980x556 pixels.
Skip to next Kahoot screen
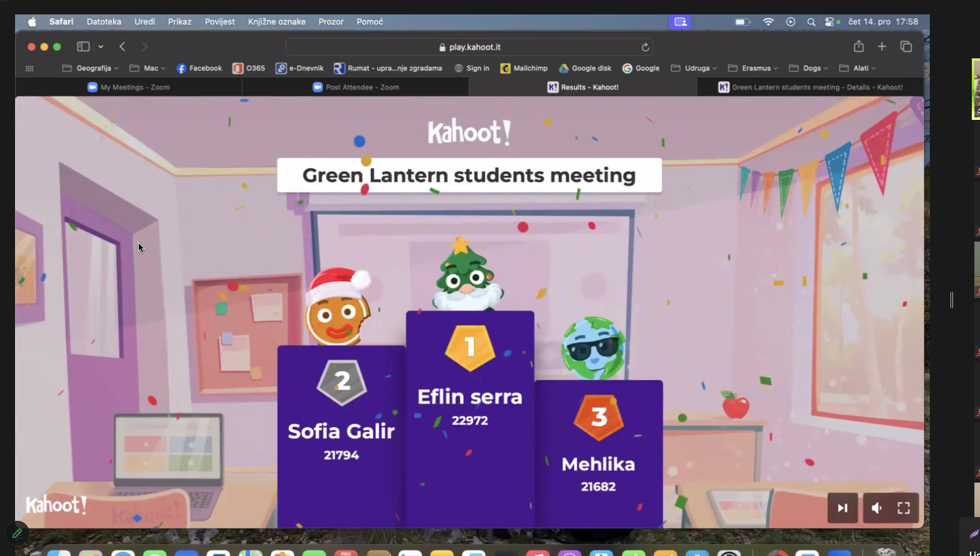843,508
